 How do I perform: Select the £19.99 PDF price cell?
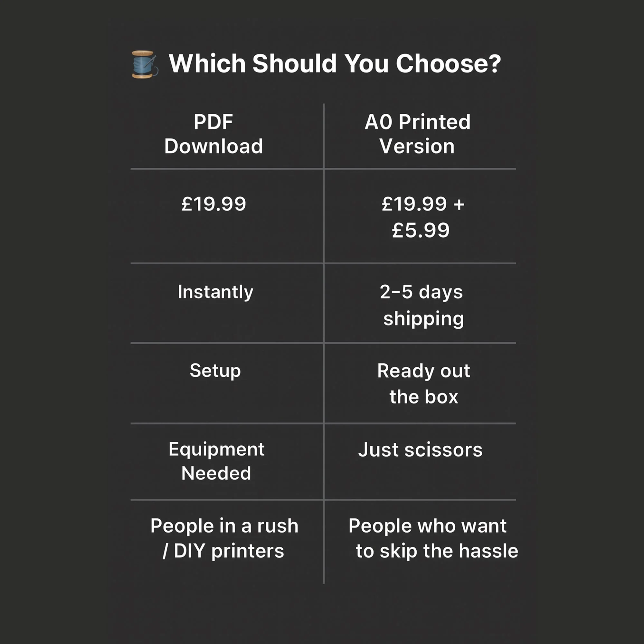[x=214, y=204]
